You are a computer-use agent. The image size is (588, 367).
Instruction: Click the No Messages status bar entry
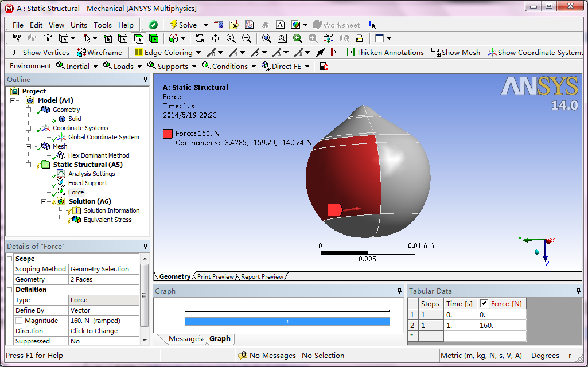click(x=268, y=355)
